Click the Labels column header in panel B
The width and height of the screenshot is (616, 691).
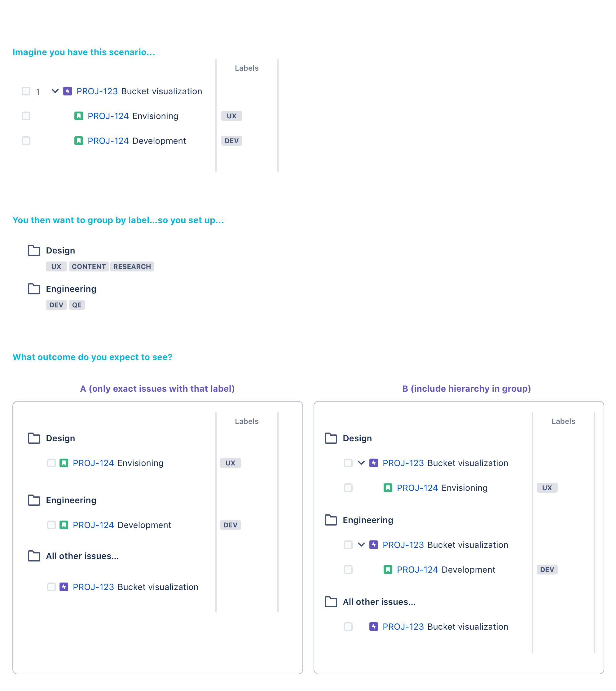[x=563, y=421]
